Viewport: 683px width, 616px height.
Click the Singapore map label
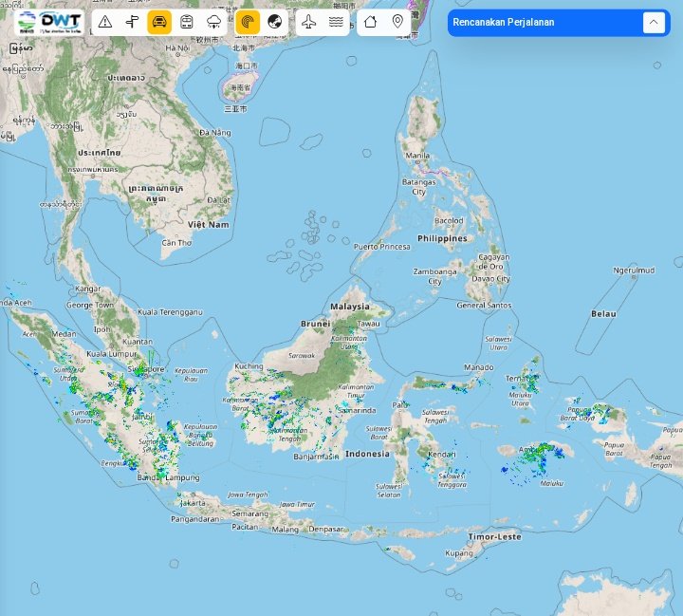(x=146, y=369)
